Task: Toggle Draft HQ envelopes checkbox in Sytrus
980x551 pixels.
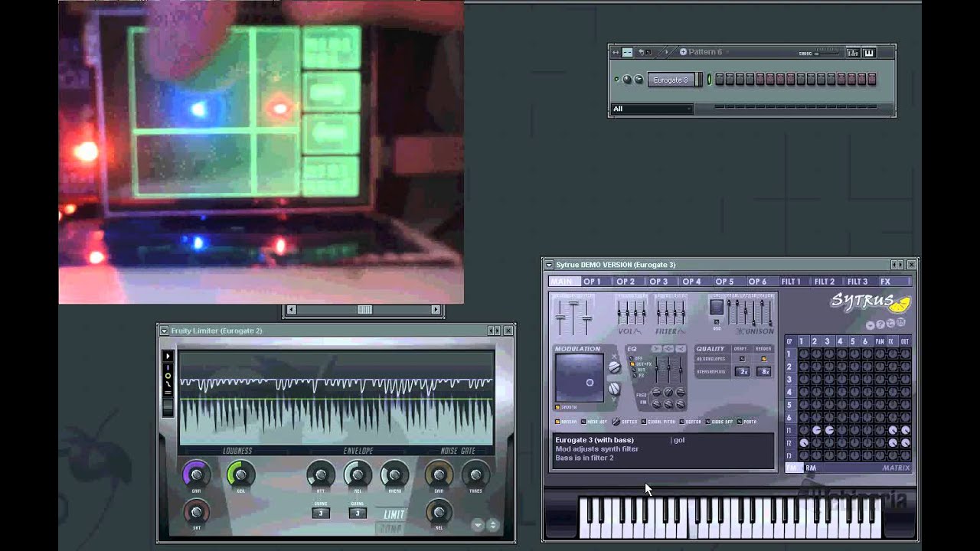Action: click(742, 359)
